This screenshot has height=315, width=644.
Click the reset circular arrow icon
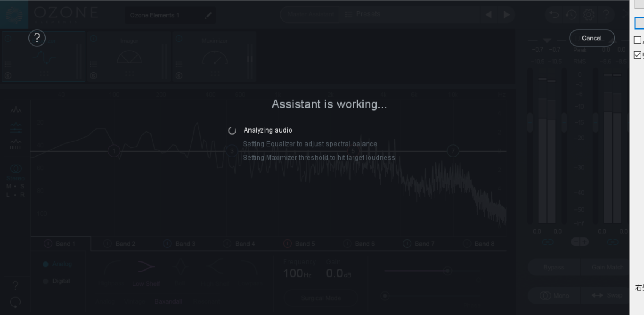[x=15, y=302]
